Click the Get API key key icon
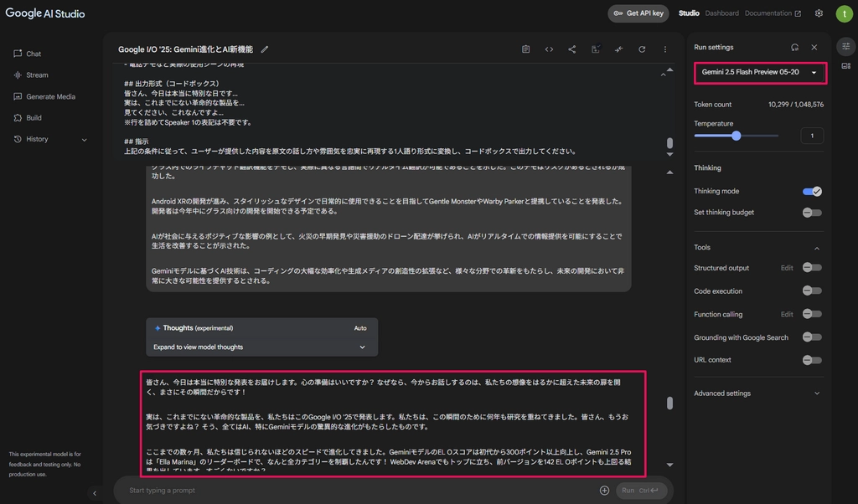This screenshot has width=858, height=504. (618, 13)
